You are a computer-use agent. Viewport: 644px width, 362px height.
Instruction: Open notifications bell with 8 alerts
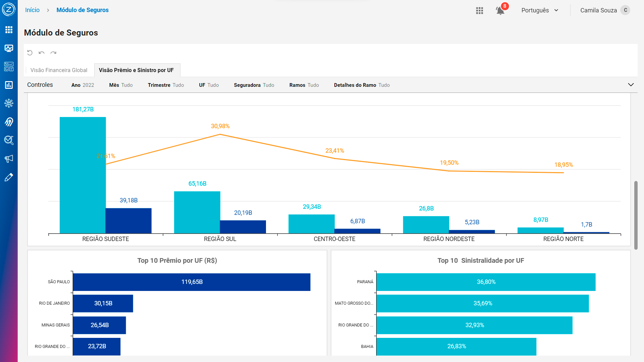point(500,10)
